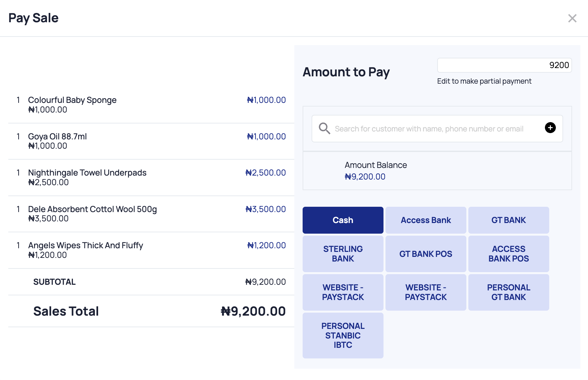
Task: Select STERLING BANK payment method
Action: [x=343, y=254]
